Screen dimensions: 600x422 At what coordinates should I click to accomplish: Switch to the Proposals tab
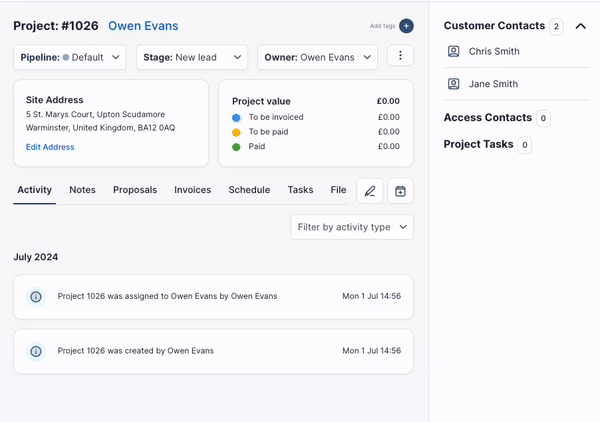tap(135, 190)
